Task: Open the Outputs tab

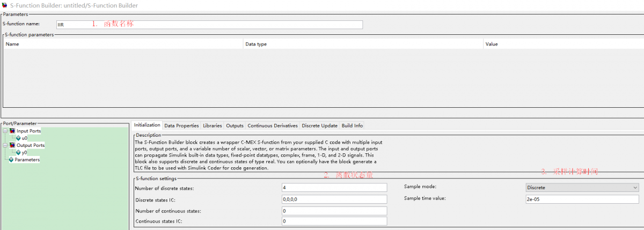Action: tap(235, 126)
